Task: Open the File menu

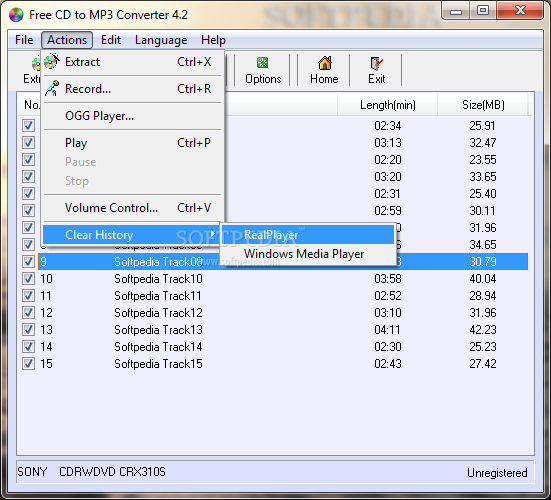Action: click(24, 40)
